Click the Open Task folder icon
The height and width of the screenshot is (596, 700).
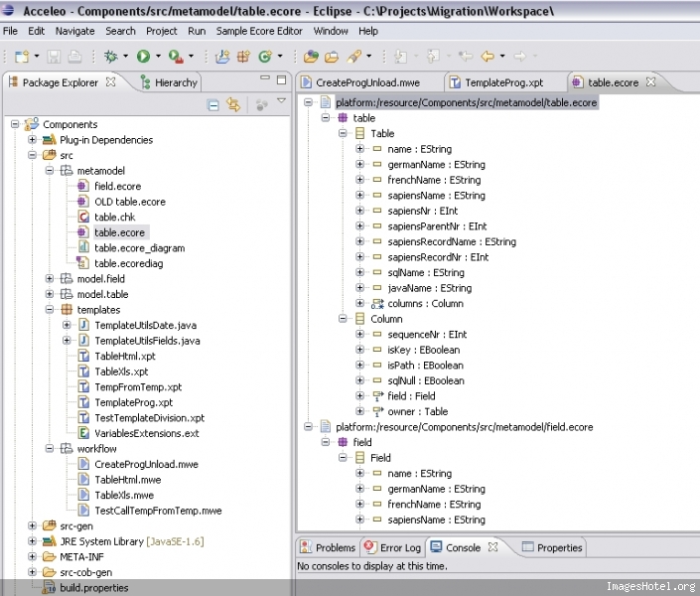click(x=332, y=57)
